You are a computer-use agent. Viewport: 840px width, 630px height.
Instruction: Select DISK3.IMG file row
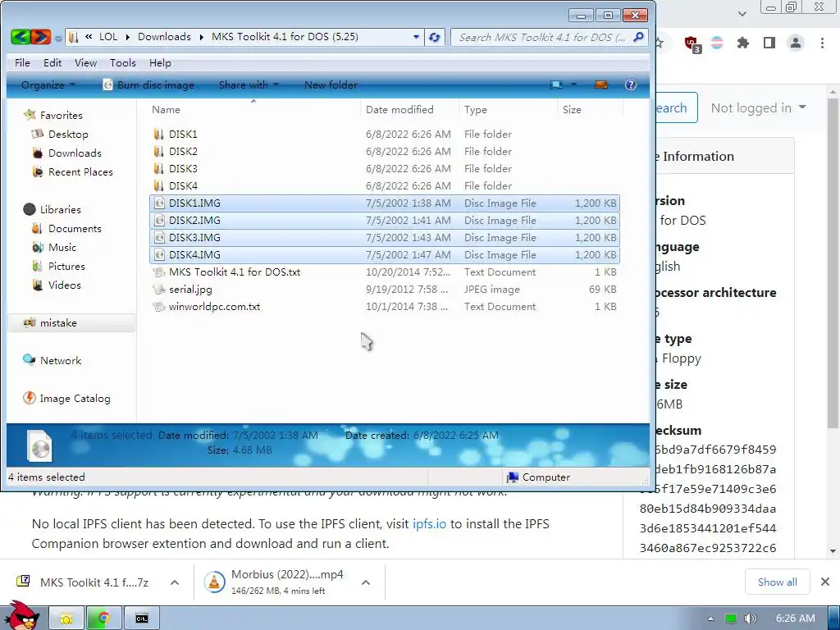pos(385,237)
